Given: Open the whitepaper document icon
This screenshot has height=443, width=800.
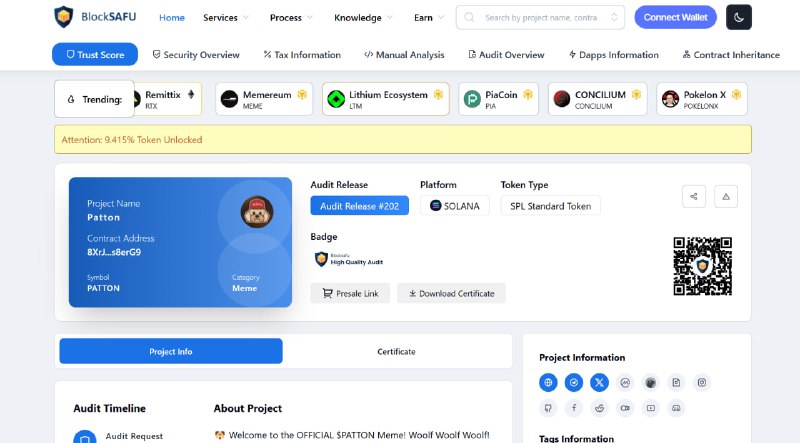Looking at the screenshot, I should 676,382.
